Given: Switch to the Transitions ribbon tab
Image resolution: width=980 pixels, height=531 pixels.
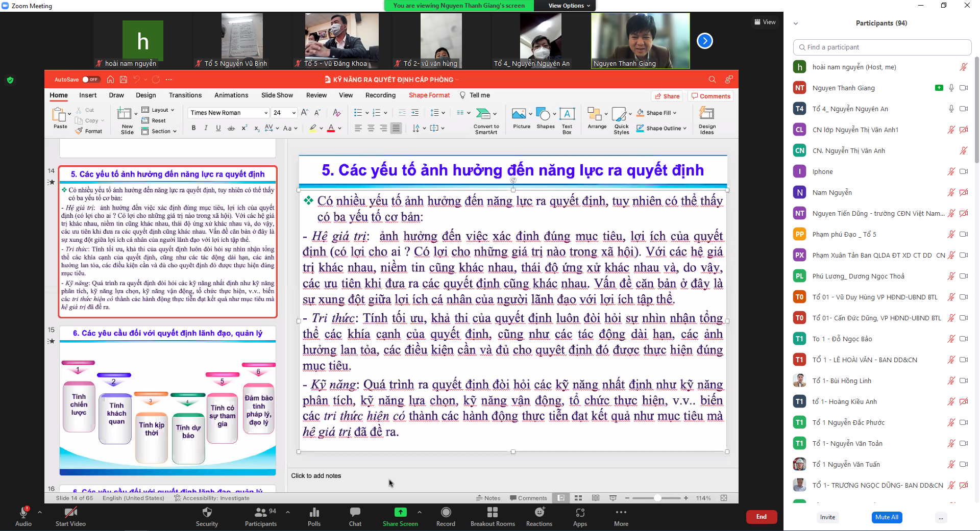Looking at the screenshot, I should 185,95.
